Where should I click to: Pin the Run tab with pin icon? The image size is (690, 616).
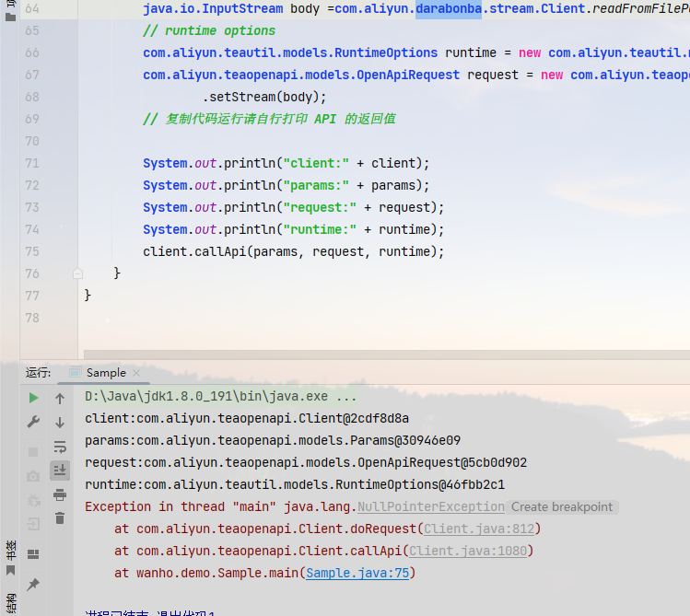[33, 585]
